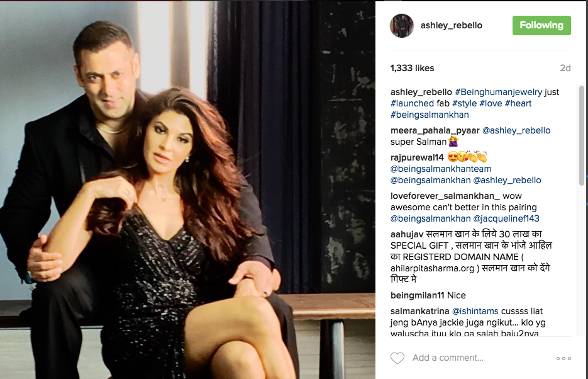The width and height of the screenshot is (588, 379).
Task: Click the @jacquelinef143 mention
Action: pyautogui.click(x=506, y=218)
